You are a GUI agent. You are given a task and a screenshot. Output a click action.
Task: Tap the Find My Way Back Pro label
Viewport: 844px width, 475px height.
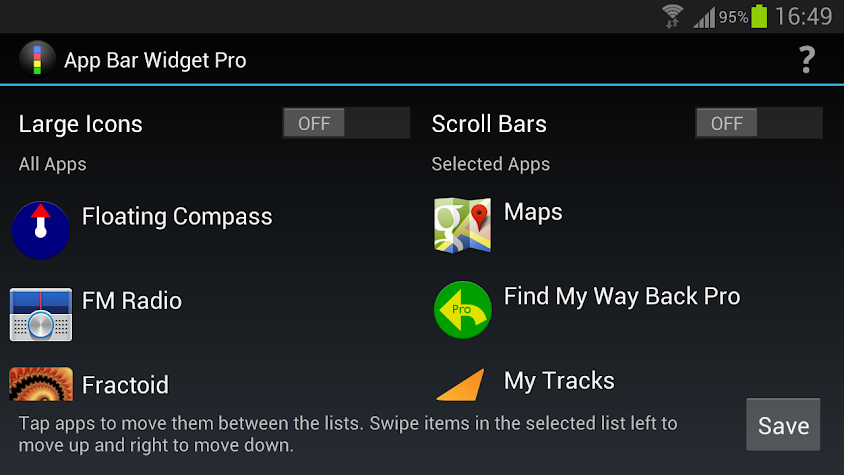(x=622, y=296)
